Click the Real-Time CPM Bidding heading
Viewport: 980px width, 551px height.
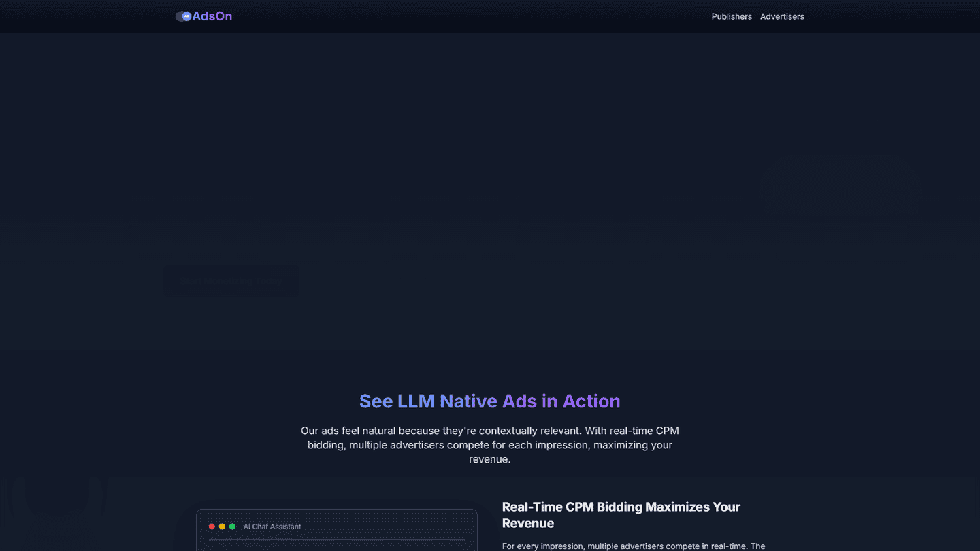621,515
